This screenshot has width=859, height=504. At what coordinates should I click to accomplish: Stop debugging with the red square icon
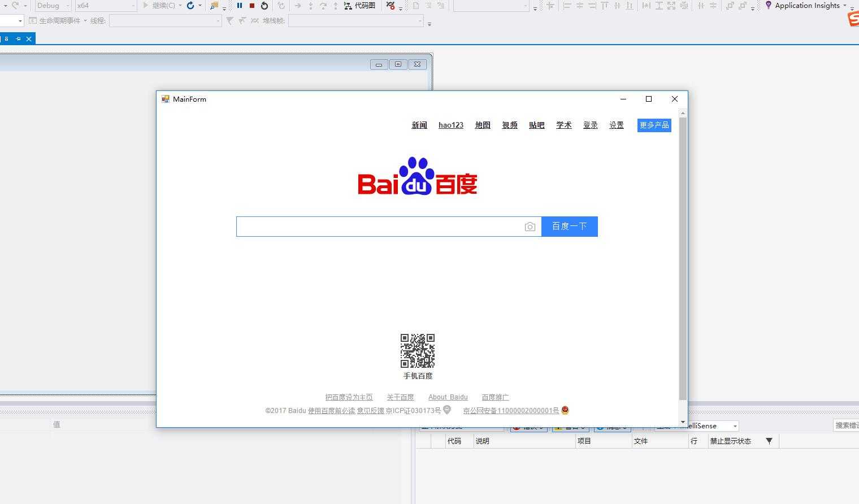point(252,6)
